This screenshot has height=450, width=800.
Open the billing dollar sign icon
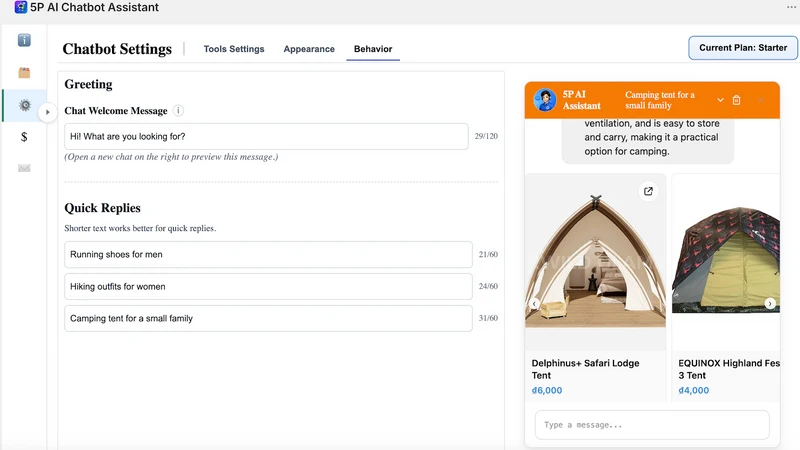click(x=24, y=137)
